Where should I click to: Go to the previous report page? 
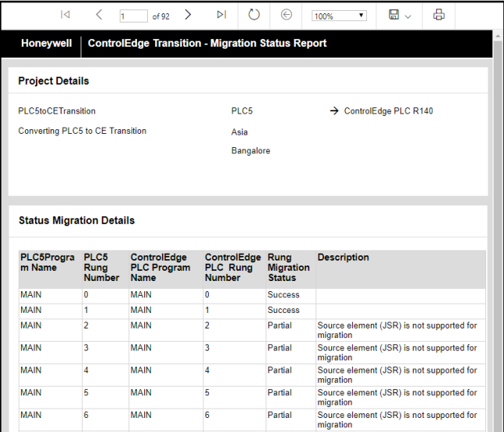[x=99, y=15]
